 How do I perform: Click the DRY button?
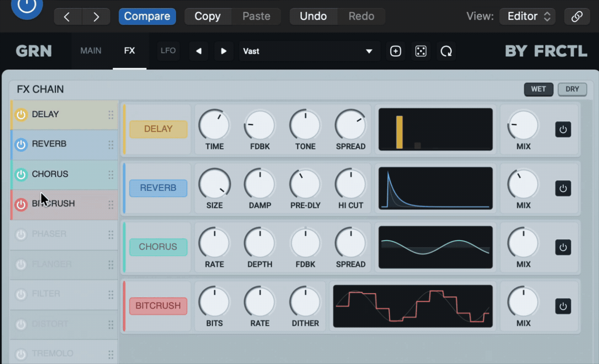(572, 89)
